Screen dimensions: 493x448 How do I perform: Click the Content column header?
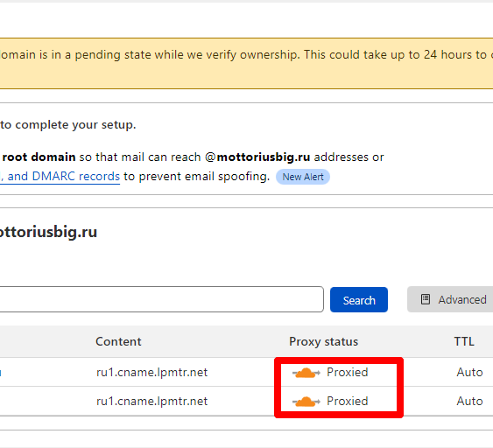(118, 341)
